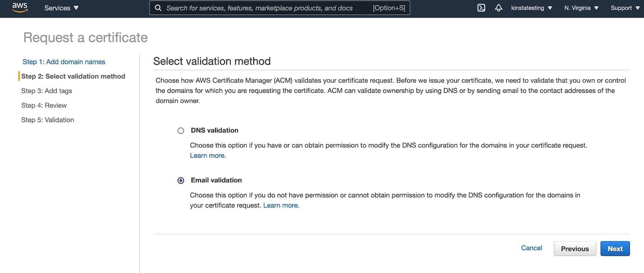Go to Step 1: Add domain names
This screenshot has width=644, height=273.
point(63,61)
